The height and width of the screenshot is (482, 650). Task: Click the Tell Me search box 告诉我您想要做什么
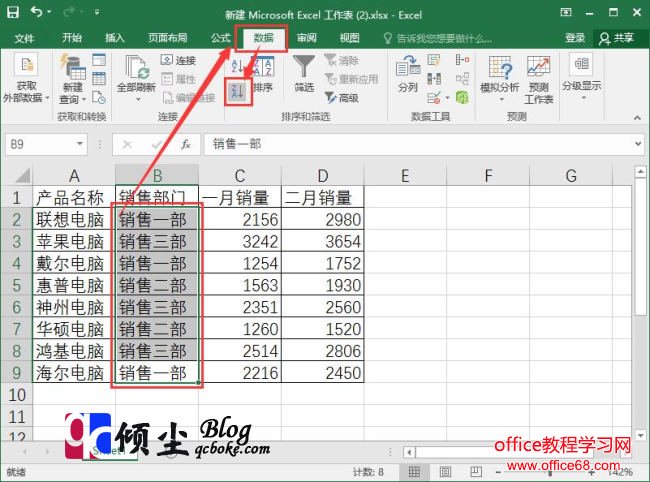click(438, 39)
